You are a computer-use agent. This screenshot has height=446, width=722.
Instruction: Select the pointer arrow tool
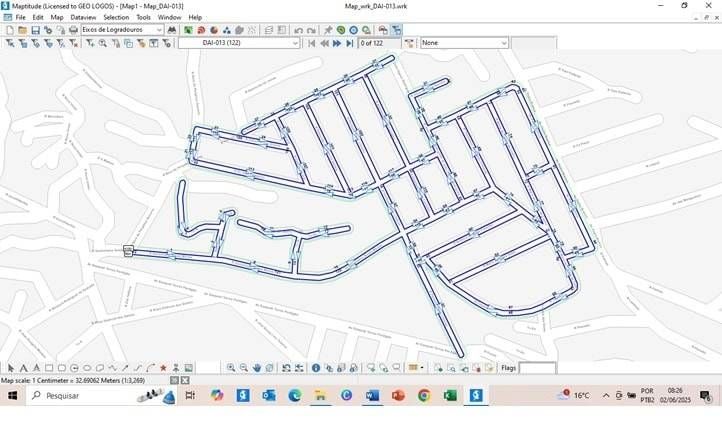pyautogui.click(x=10, y=368)
